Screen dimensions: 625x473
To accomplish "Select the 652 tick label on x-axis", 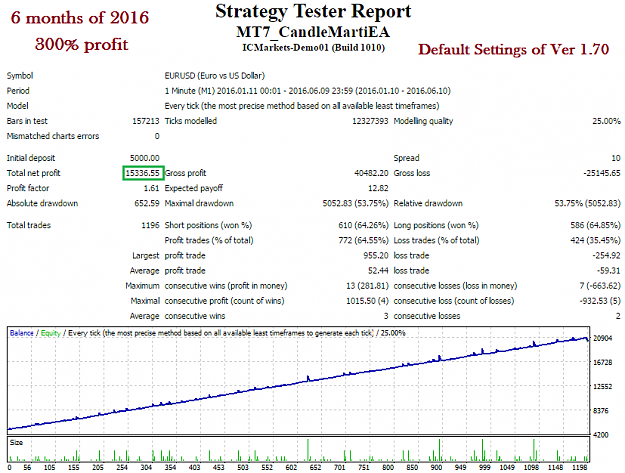I will coord(315,467).
